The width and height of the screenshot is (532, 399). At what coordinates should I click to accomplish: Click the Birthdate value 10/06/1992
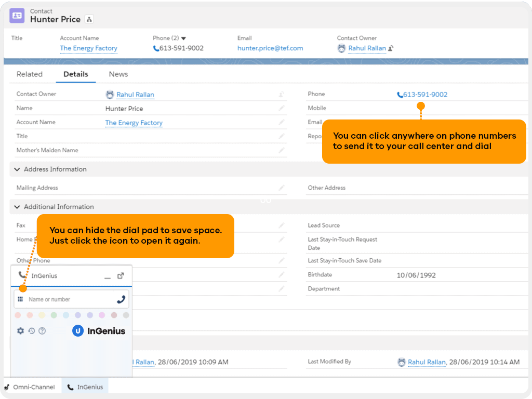[x=416, y=275]
